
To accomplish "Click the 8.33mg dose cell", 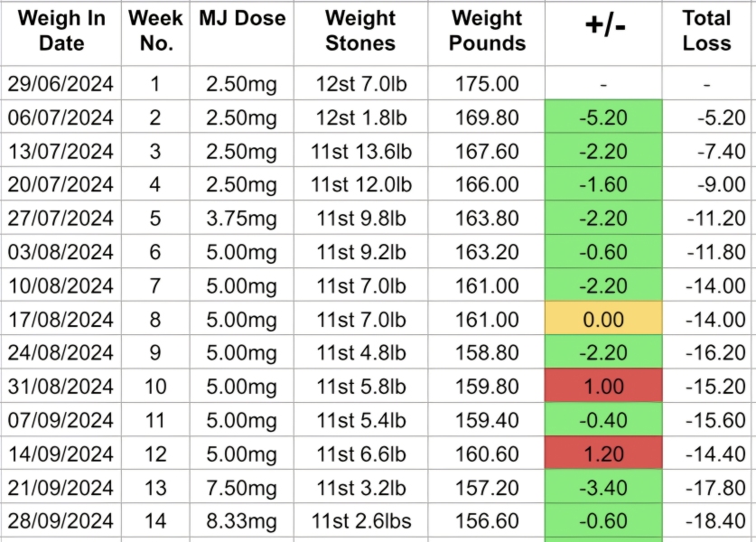I will click(x=241, y=521).
